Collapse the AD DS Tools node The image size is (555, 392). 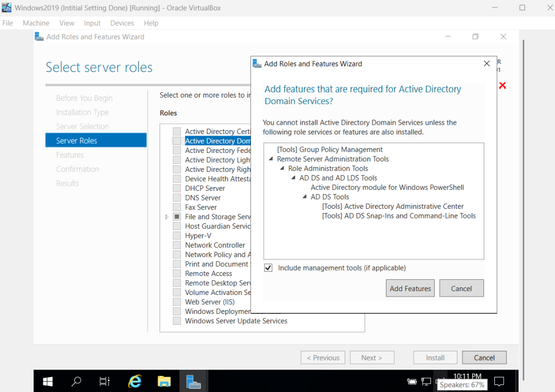[x=305, y=197]
